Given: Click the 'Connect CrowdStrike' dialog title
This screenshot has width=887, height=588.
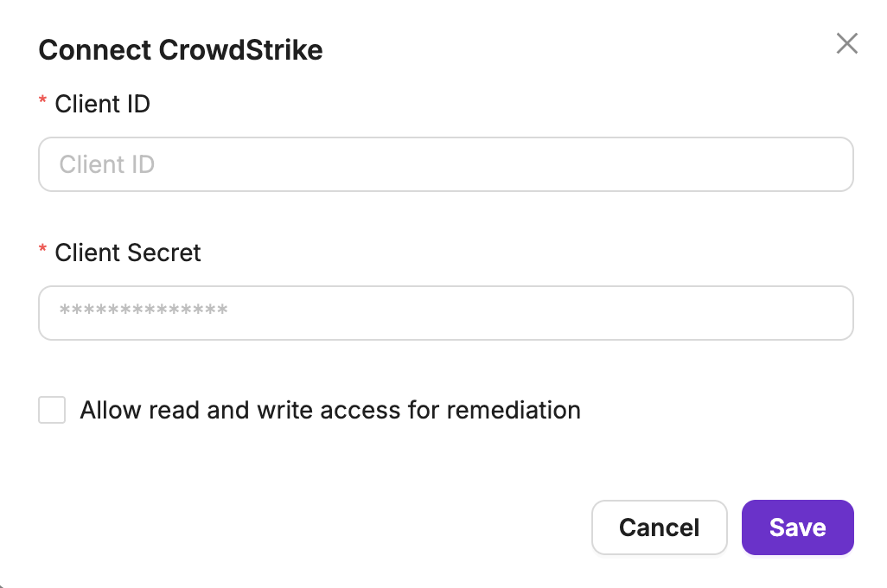Looking at the screenshot, I should tap(181, 50).
